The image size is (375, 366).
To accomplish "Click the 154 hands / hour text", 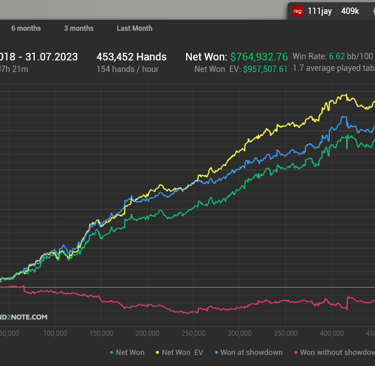I will click(x=127, y=69).
